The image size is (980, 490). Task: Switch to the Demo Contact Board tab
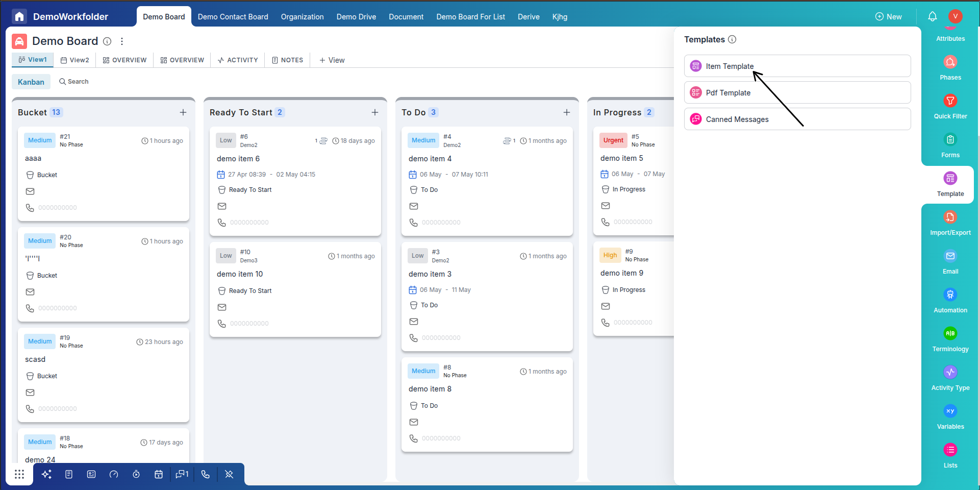pyautogui.click(x=233, y=17)
